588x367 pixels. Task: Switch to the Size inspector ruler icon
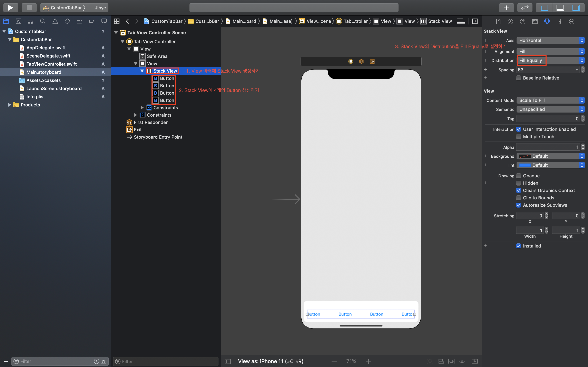(x=559, y=21)
